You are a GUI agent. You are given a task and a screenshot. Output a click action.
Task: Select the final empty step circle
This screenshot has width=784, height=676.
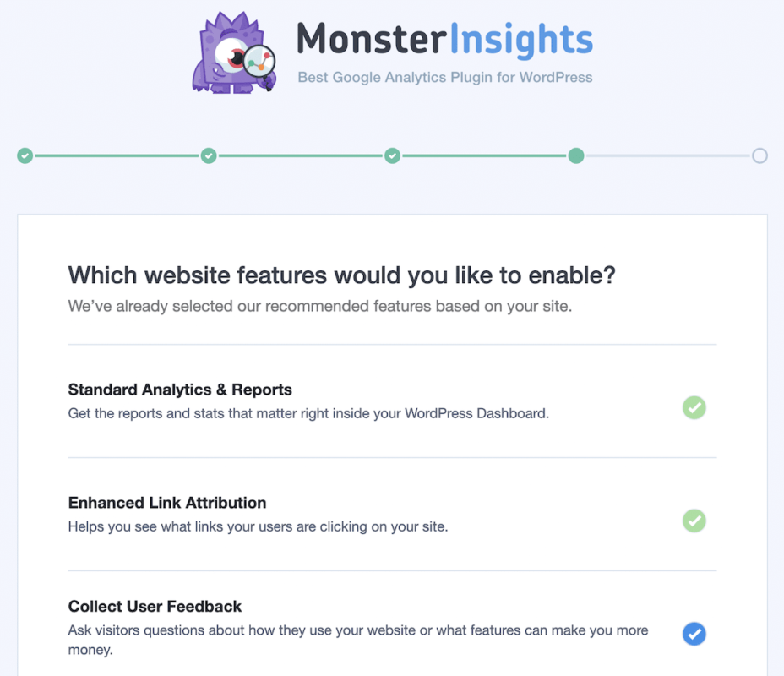click(x=759, y=156)
